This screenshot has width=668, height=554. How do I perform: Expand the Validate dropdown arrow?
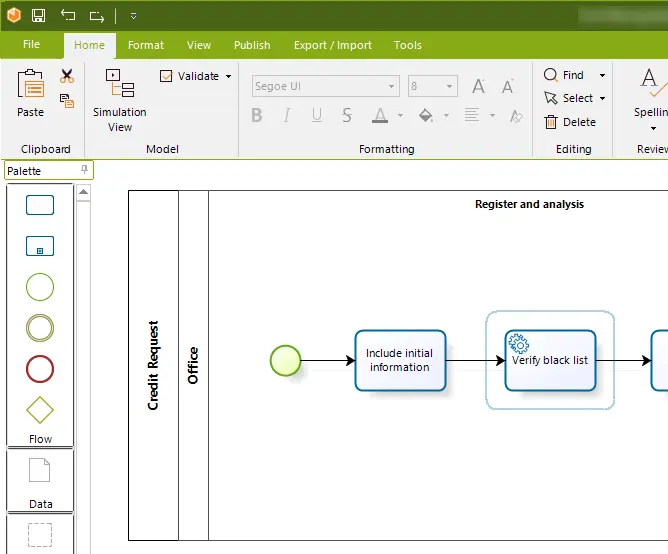228,77
